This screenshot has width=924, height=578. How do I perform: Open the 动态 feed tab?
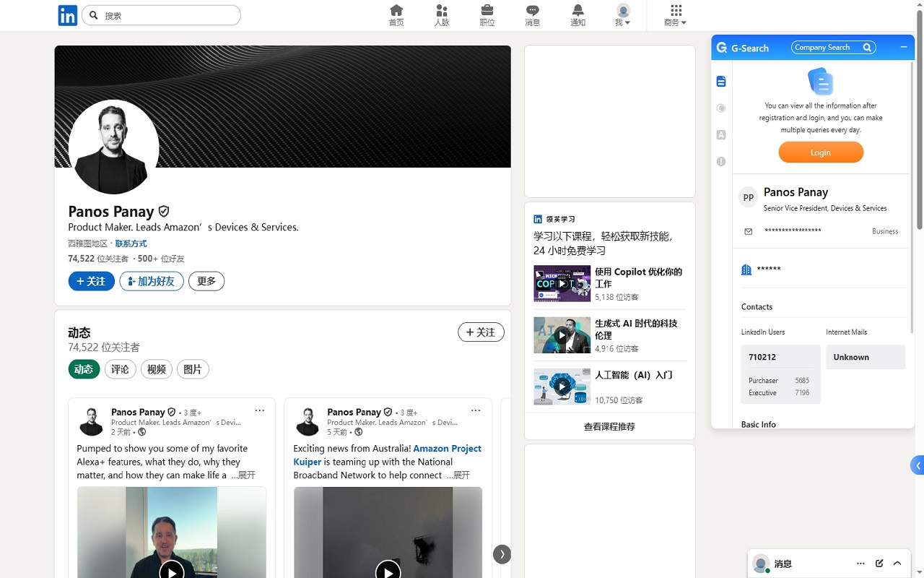pyautogui.click(x=84, y=368)
